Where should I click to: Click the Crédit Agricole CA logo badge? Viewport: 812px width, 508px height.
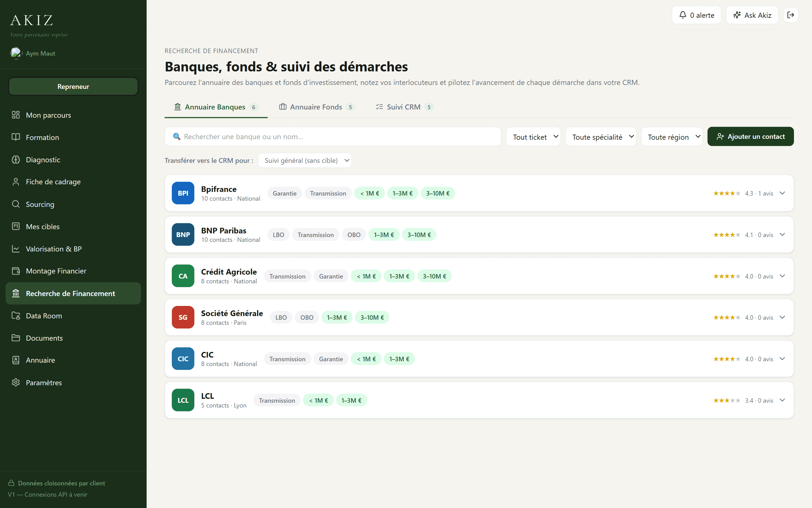click(183, 276)
